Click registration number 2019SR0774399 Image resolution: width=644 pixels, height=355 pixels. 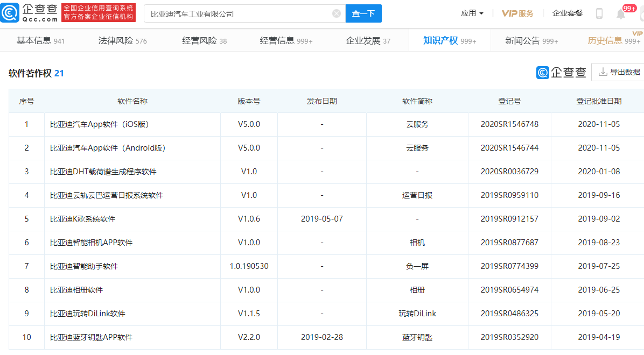(x=510, y=266)
